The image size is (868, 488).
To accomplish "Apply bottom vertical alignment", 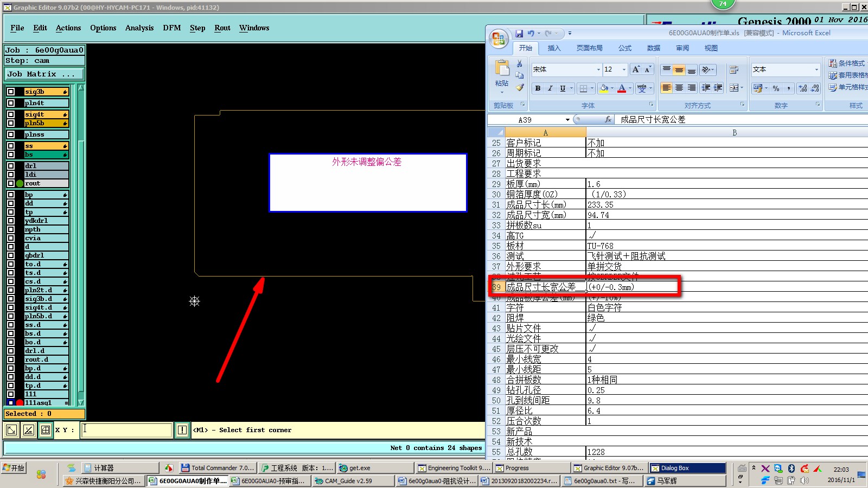I will [692, 69].
